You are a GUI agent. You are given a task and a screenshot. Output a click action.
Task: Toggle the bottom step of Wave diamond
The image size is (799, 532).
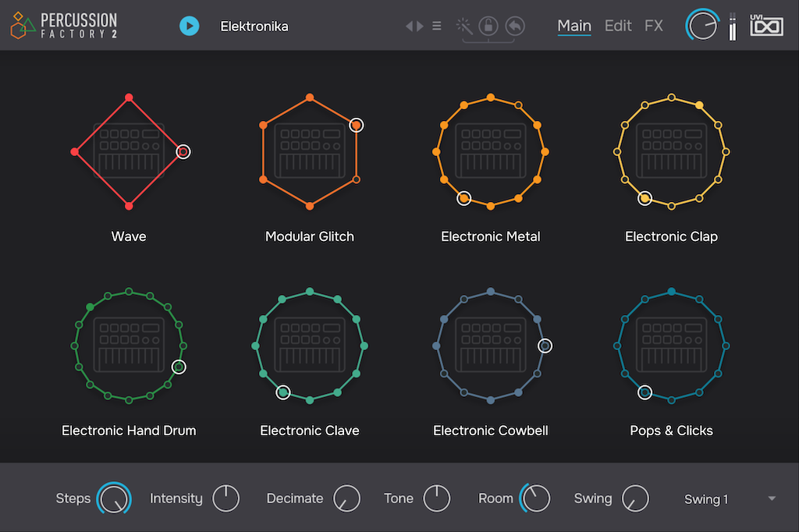(129, 206)
